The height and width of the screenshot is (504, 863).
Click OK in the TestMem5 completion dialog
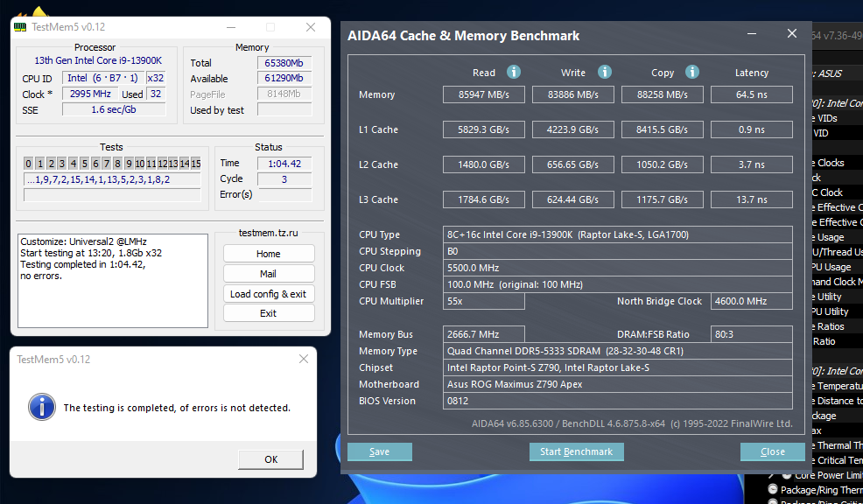270,459
